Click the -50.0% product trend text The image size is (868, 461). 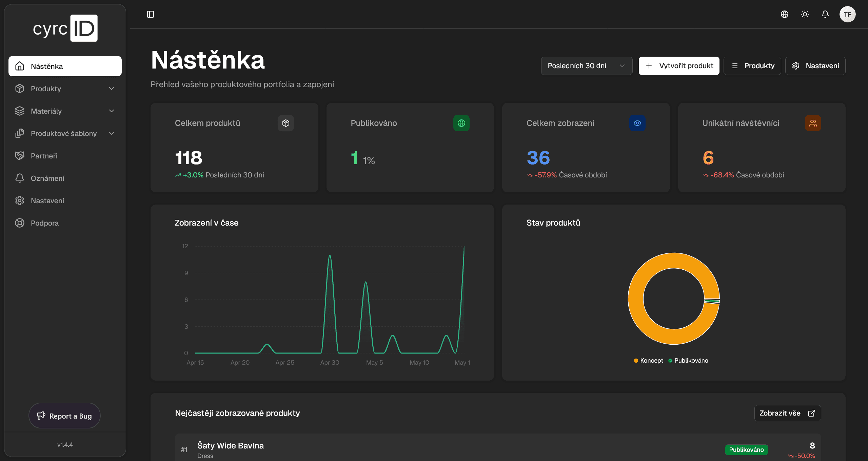805,456
